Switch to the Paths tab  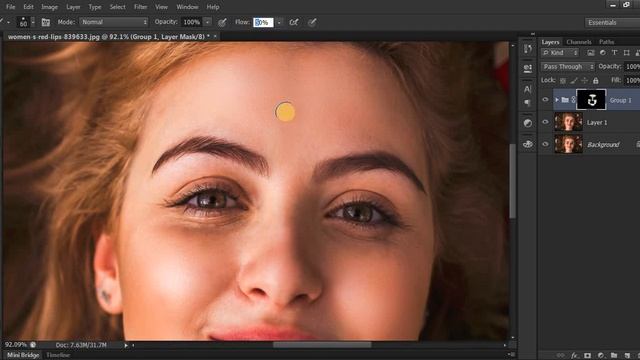pos(607,42)
